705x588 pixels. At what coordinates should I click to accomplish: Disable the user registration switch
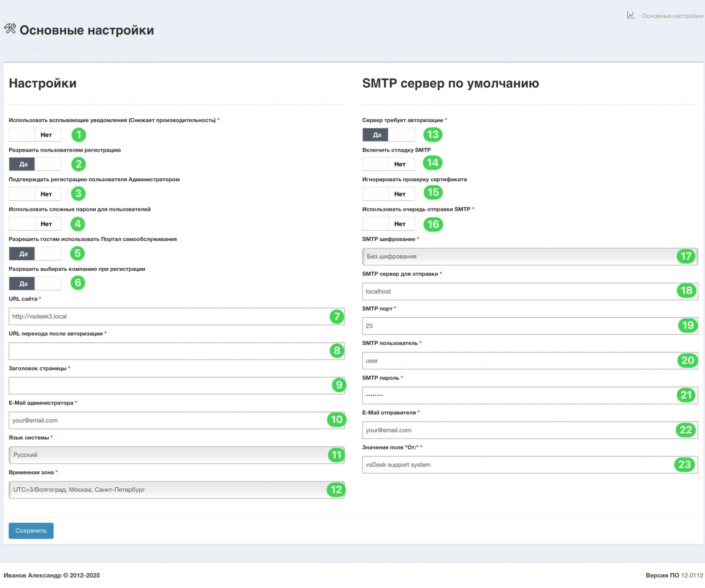pyautogui.click(x=35, y=164)
